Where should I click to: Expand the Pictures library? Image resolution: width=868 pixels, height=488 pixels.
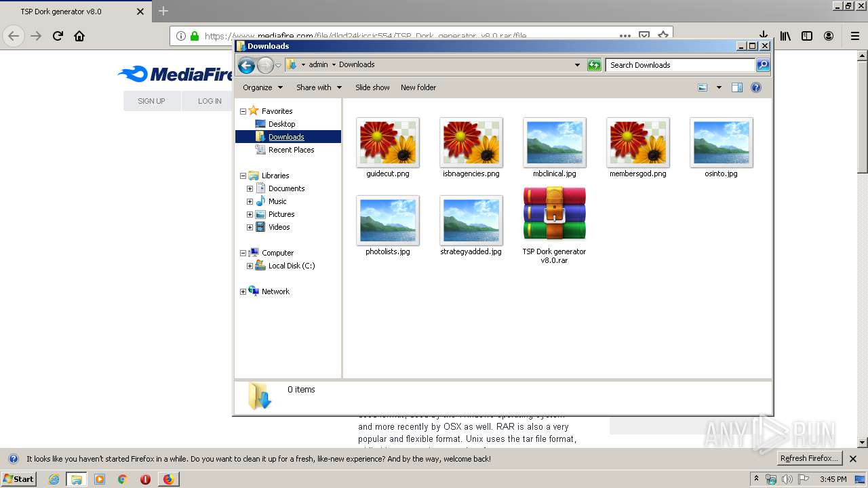[250, 214]
